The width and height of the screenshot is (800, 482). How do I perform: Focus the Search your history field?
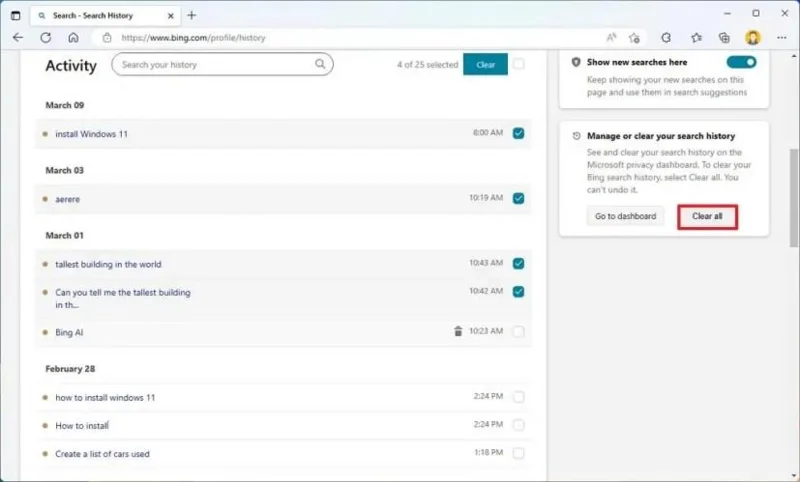(x=222, y=64)
